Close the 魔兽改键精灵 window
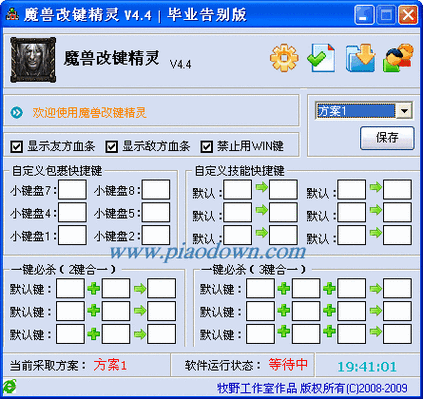The height and width of the screenshot is (399, 423). pos(408,15)
